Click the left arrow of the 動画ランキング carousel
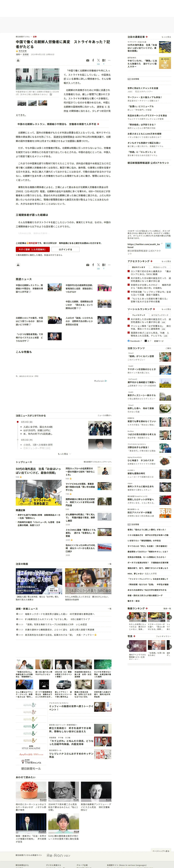174x868 pixels. 129,617
